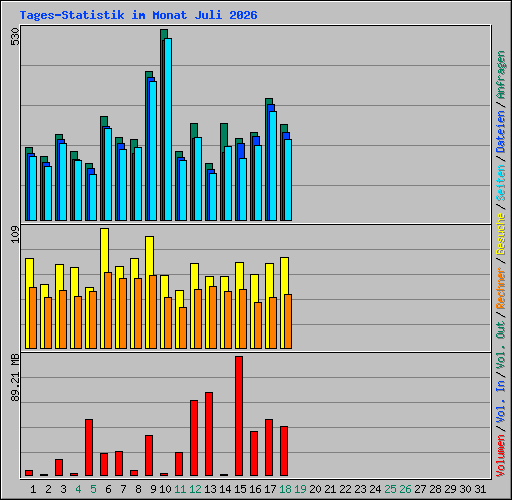Screen dimensions: 512x500
Task: Click the tallest cyan bar on day 10
Action: pyautogui.click(x=168, y=129)
